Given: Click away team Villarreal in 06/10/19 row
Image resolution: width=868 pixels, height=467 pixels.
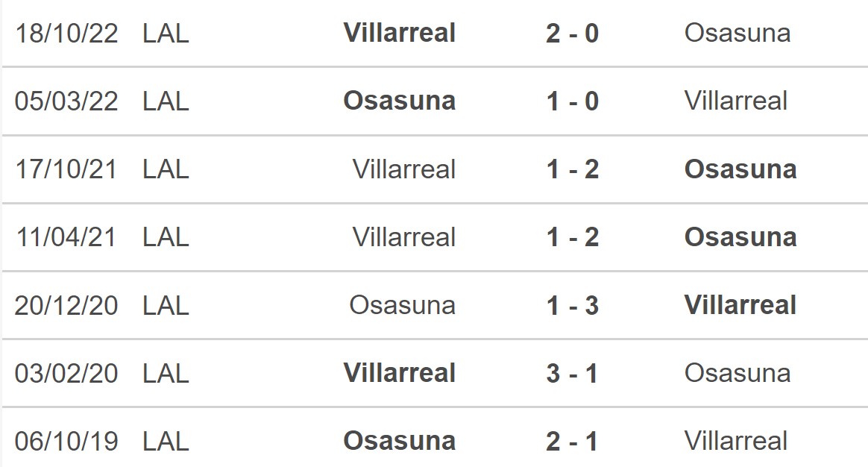Looking at the screenshot, I should click(736, 442).
